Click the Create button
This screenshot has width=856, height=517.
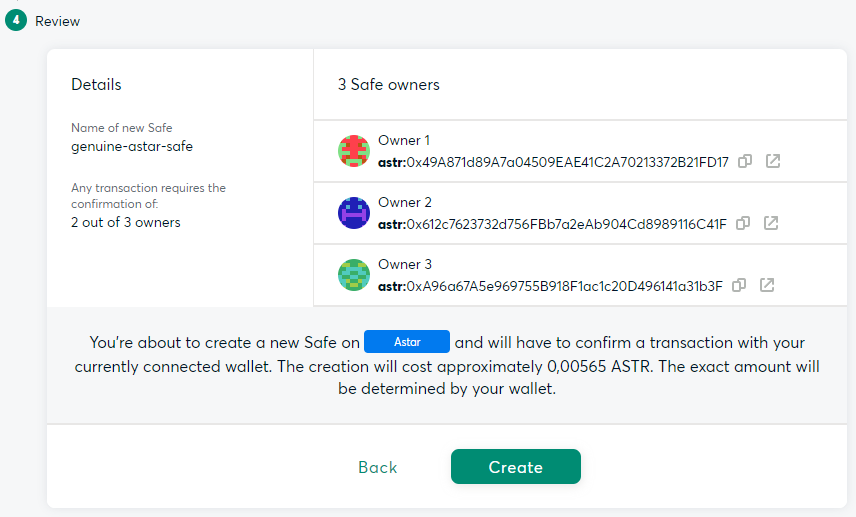(x=515, y=467)
